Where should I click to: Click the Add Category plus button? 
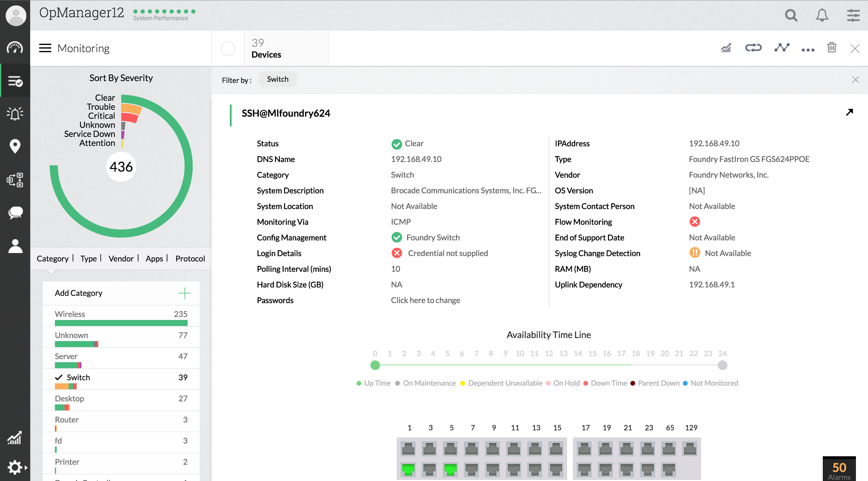pyautogui.click(x=184, y=293)
